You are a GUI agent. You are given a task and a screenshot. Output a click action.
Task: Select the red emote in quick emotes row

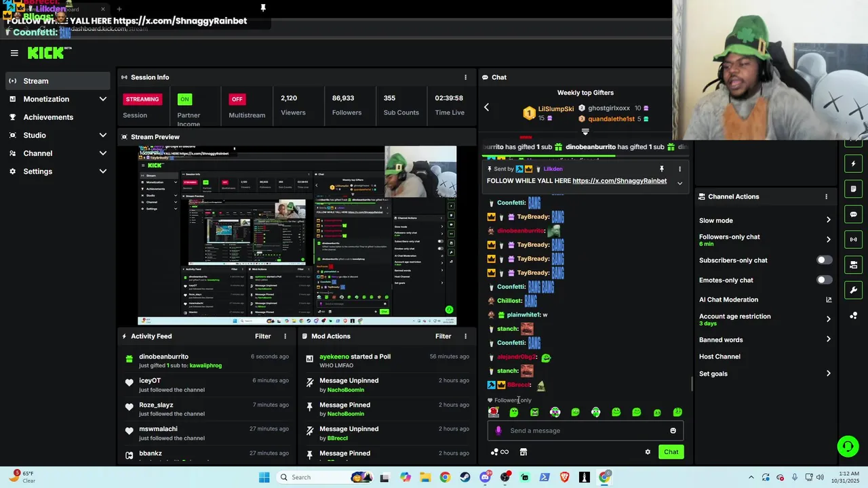tap(494, 412)
